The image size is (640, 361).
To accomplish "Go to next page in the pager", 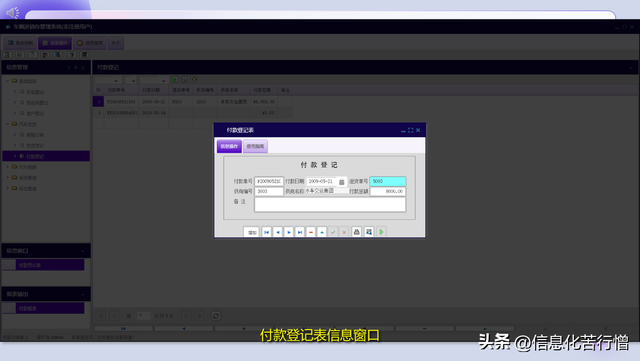I will click(186, 316).
